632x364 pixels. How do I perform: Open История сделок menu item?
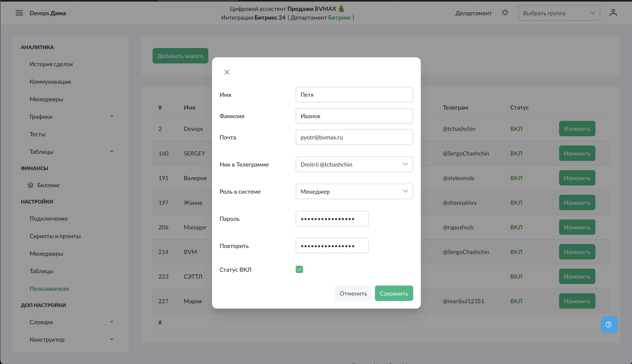[x=51, y=64]
